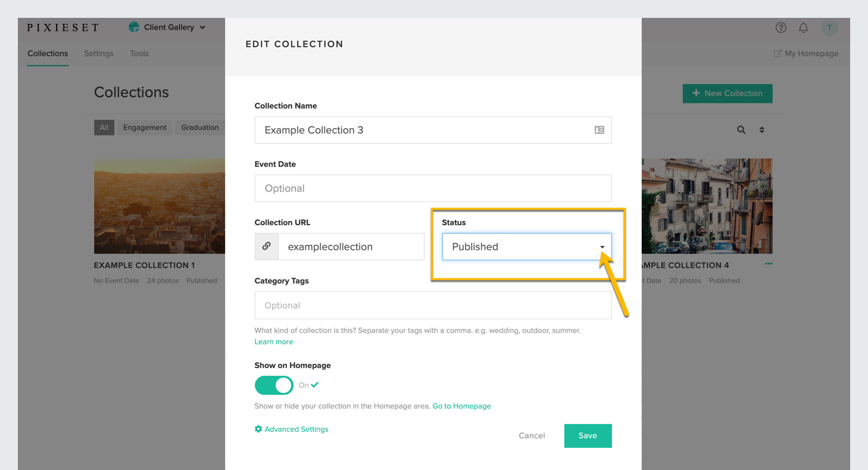Image resolution: width=868 pixels, height=470 pixels.
Task: Open the user avatar T menu
Action: point(829,27)
